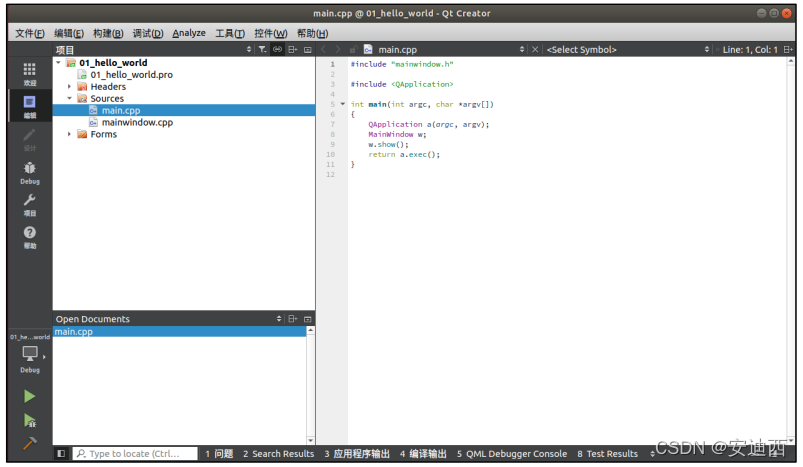Open the 帮助(H) menu

312,33
